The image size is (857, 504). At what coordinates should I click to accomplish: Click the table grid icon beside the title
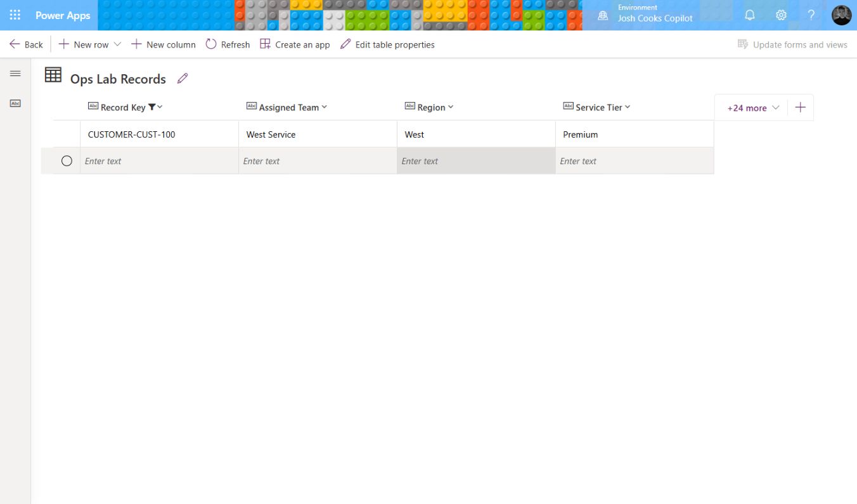click(53, 75)
